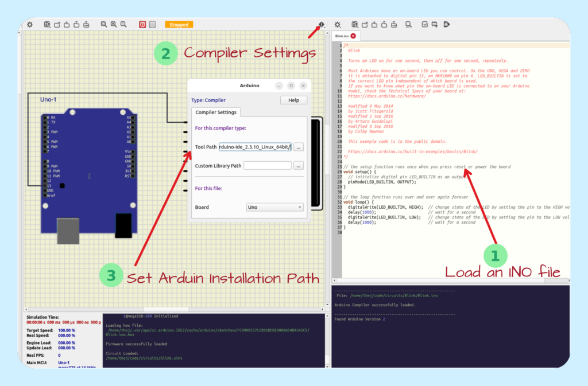Click open circuit icon in circuit toolbar
Viewport: 588px width, 386px height.
[67, 25]
